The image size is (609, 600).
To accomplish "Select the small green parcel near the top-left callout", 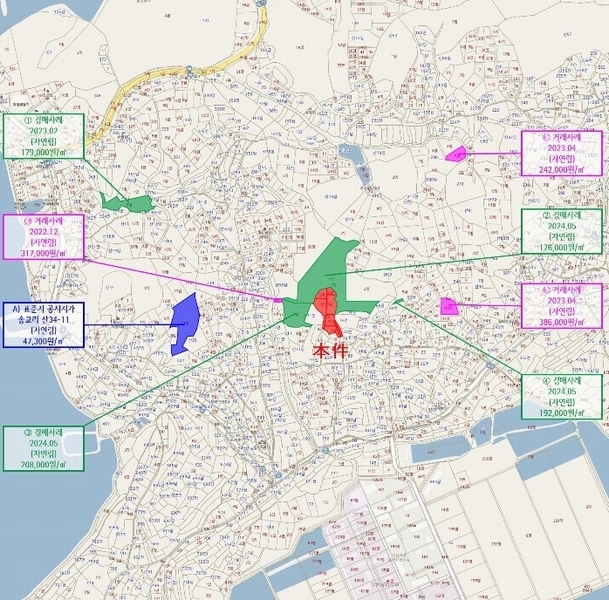I will [x=127, y=203].
